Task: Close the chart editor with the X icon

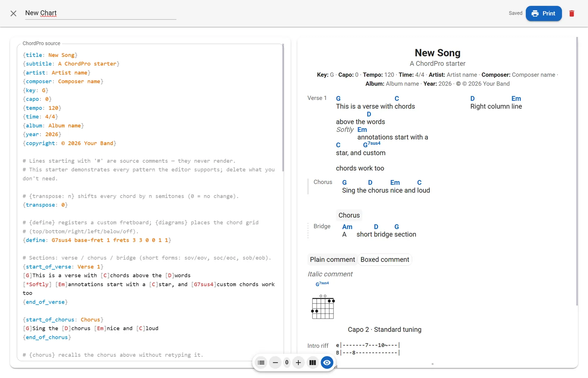Action: [13, 14]
